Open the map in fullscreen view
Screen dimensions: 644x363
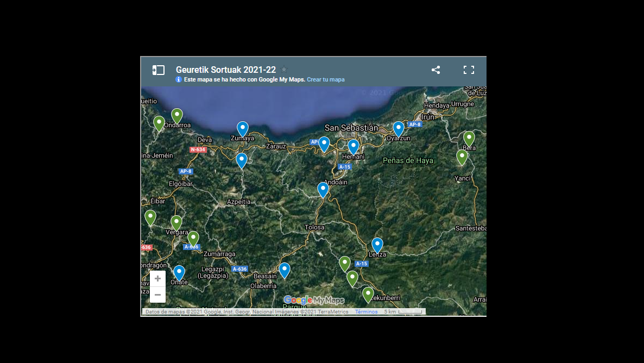(469, 70)
